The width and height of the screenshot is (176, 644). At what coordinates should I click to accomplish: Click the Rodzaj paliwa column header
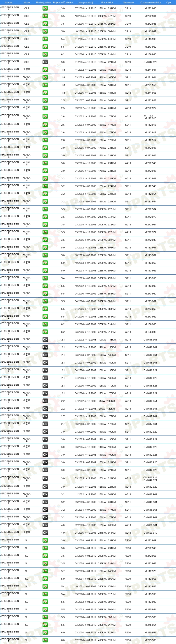click(x=44, y=2)
